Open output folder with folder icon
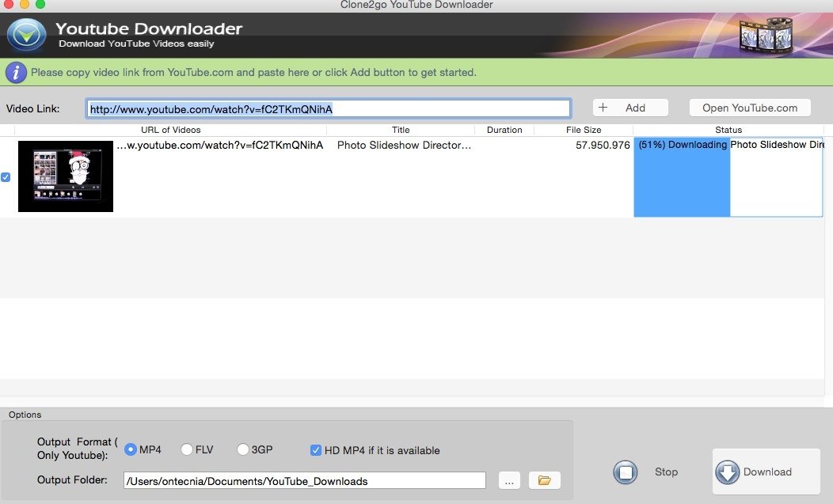This screenshot has width=833, height=504. click(545, 480)
